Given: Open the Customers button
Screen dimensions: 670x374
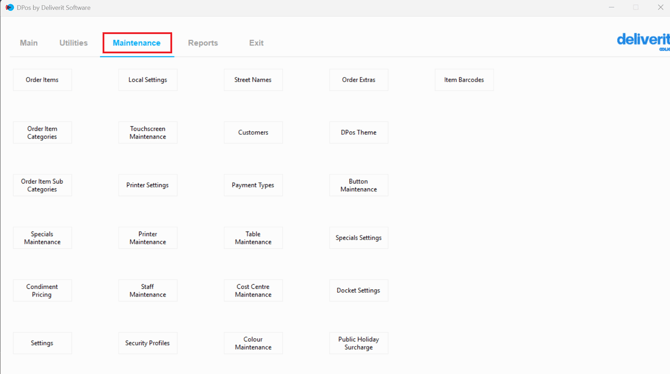Looking at the screenshot, I should click(253, 133).
